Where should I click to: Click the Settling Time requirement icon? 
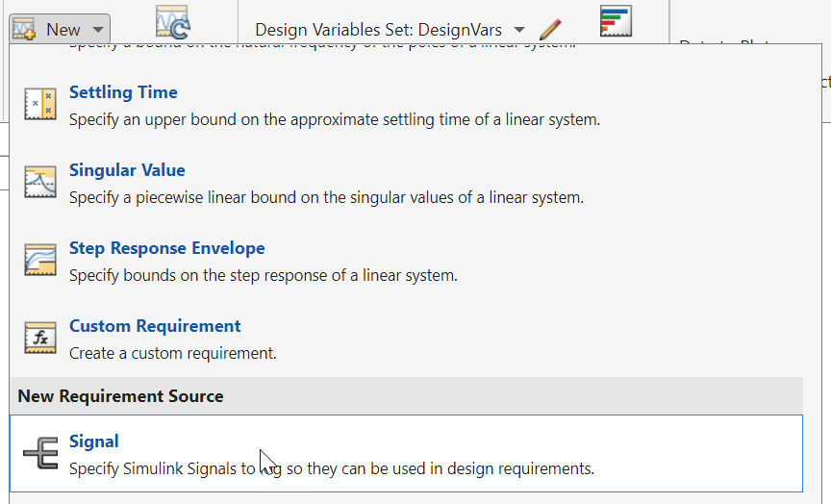(40, 104)
